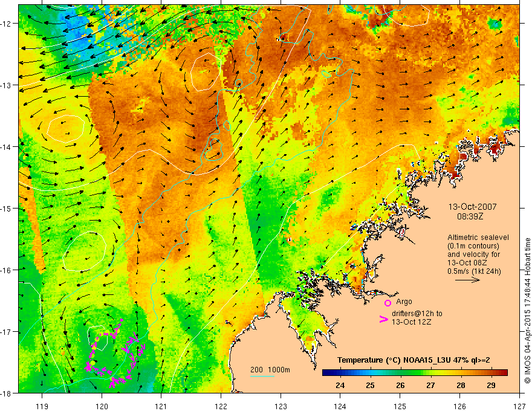Click the latitude axis label -18
Screen dimensions: 532x411
pos(5,393)
